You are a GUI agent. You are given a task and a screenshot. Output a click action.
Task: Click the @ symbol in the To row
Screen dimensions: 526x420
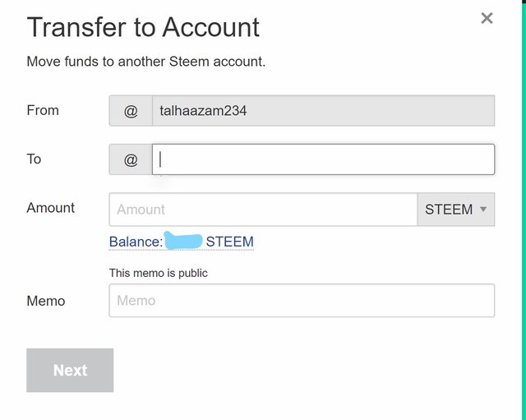pos(131,159)
